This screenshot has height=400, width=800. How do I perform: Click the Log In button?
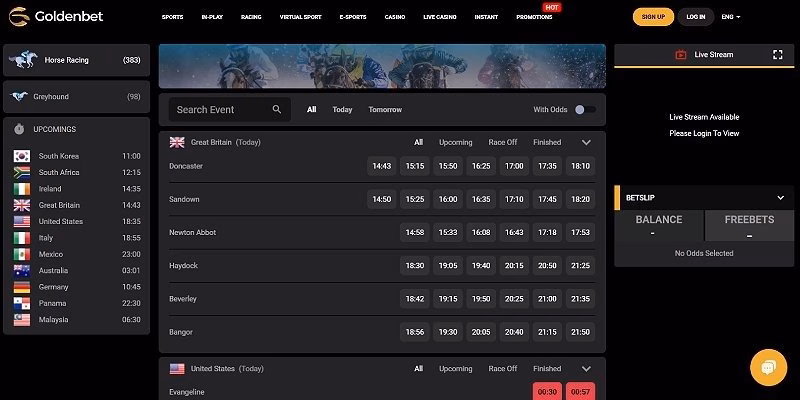[x=696, y=17]
